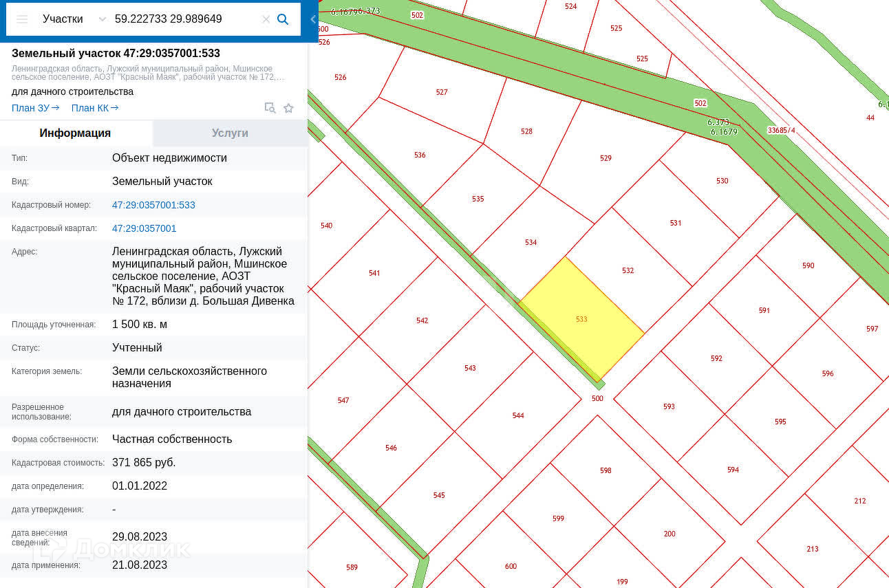889x588 pixels.
Task: Open cadastral quarter 47:29:0357001 link
Action: pos(144,228)
